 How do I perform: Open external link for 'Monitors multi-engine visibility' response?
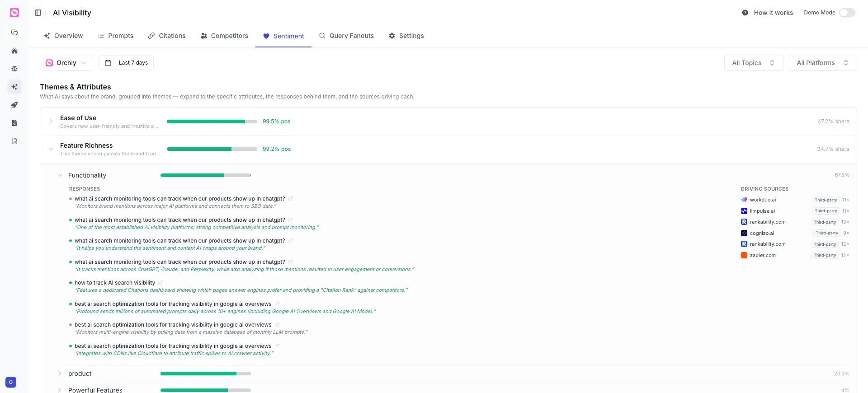pos(277,325)
